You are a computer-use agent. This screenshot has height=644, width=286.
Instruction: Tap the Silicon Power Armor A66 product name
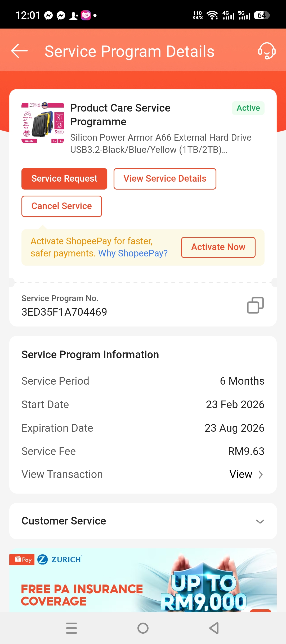160,143
